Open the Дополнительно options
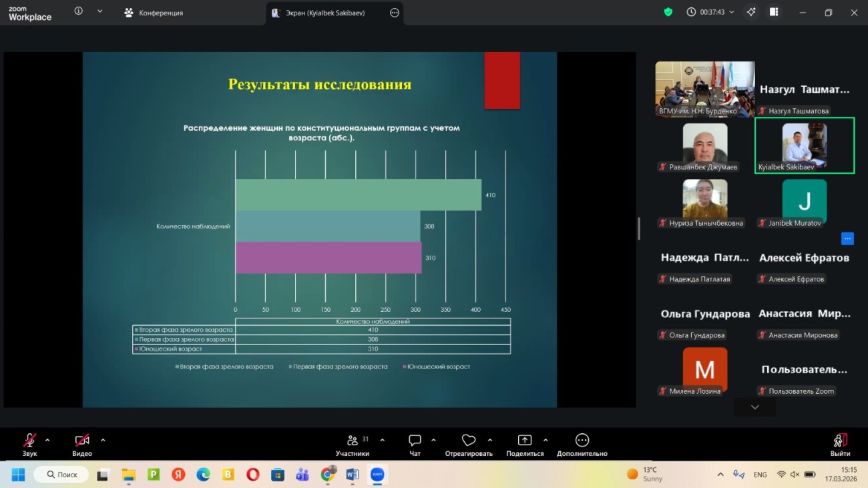 [581, 441]
